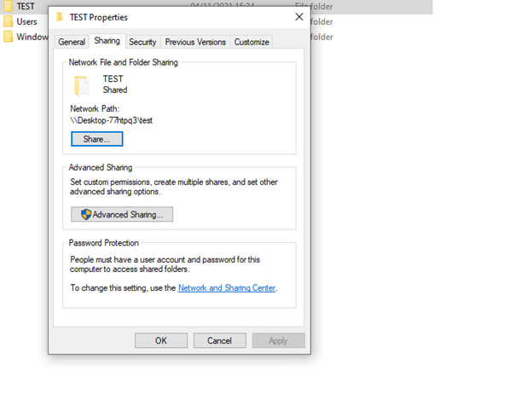This screenshot has height=417, width=532.
Task: Click the network path \\Desktop-77htpq3\test text
Action: click(111, 120)
